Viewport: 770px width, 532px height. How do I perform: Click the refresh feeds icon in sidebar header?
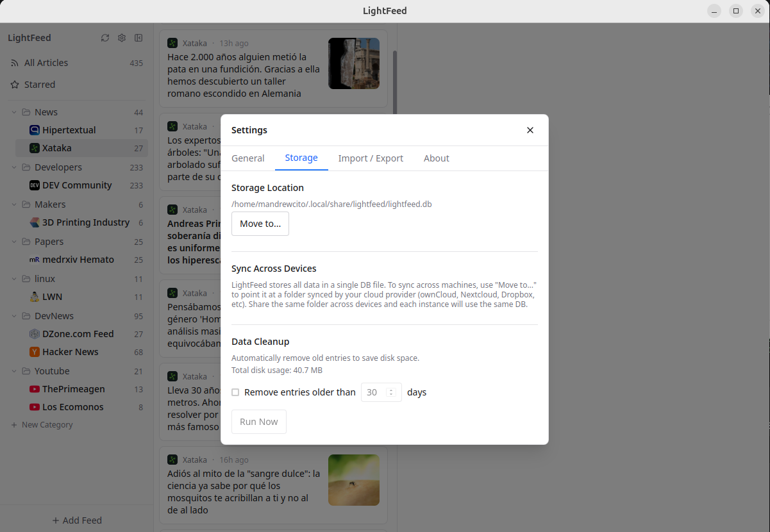[105, 38]
